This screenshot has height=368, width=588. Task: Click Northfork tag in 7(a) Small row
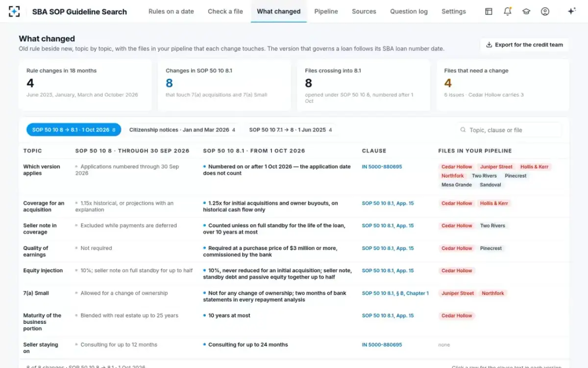[493, 293]
